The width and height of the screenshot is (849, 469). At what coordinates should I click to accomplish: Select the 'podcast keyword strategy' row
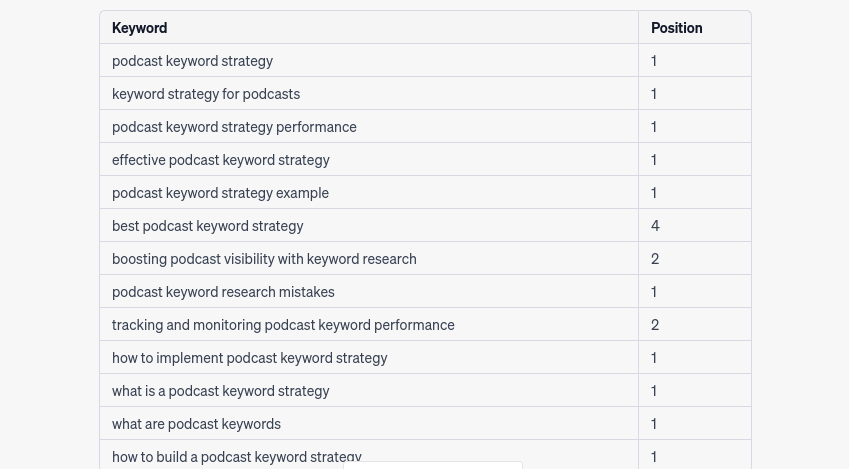425,61
